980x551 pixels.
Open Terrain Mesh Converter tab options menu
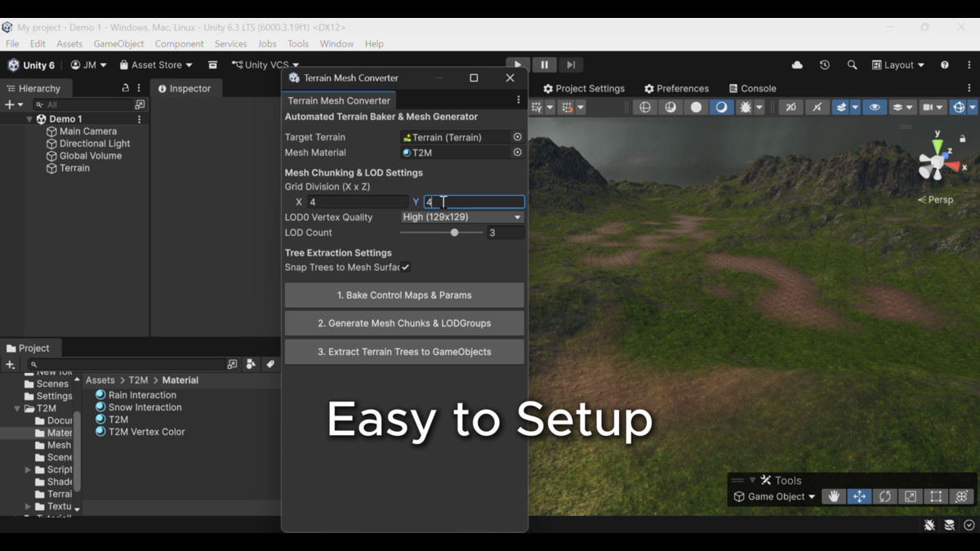coord(518,100)
